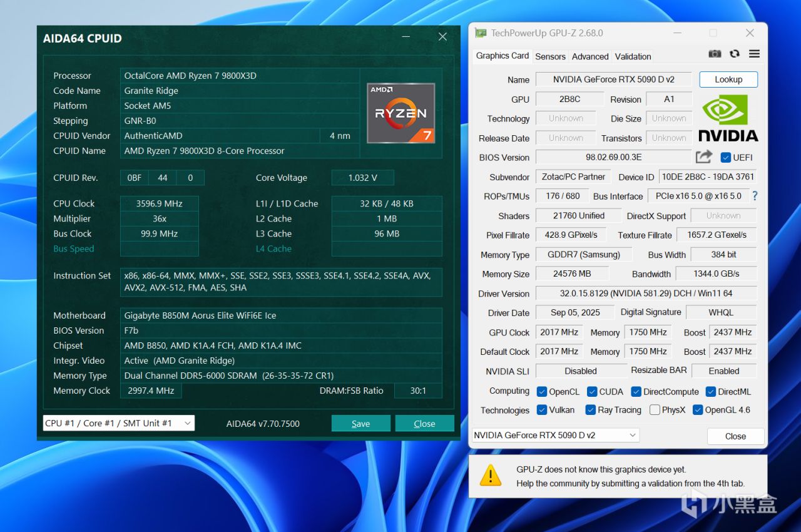Click the BIOS export share icon
Screen dimensions: 801x532
704,157
